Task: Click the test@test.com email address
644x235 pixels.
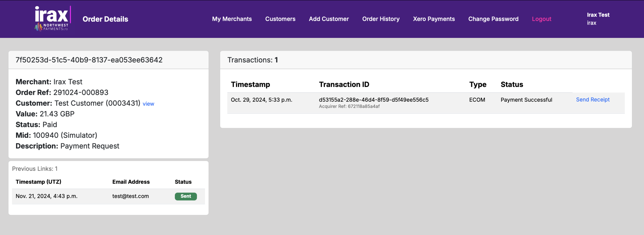Action: pyautogui.click(x=130, y=196)
